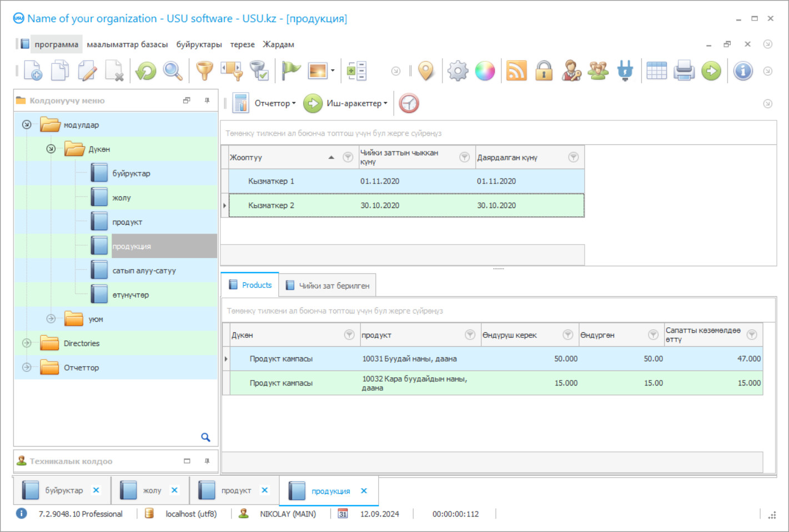Toggle filter on Өндүргөн column
Image resolution: width=789 pixels, height=532 pixels.
coord(653,335)
